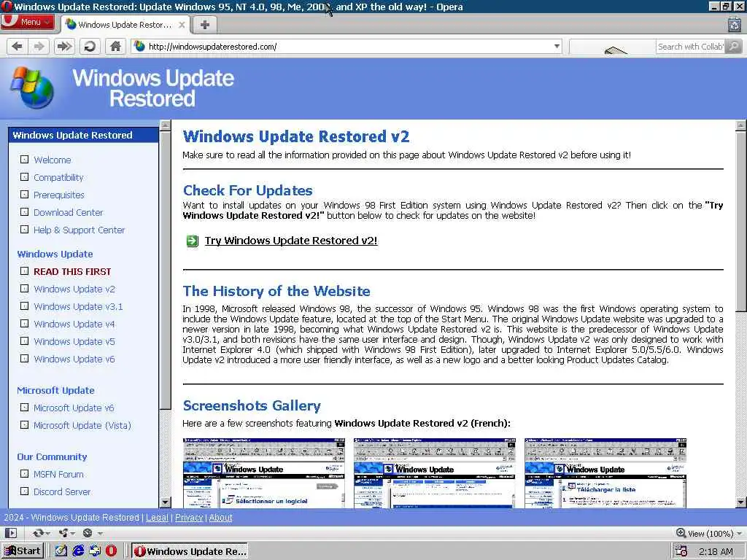This screenshot has width=747, height=560.
Task: Open the Legal footer link
Action: (157, 518)
